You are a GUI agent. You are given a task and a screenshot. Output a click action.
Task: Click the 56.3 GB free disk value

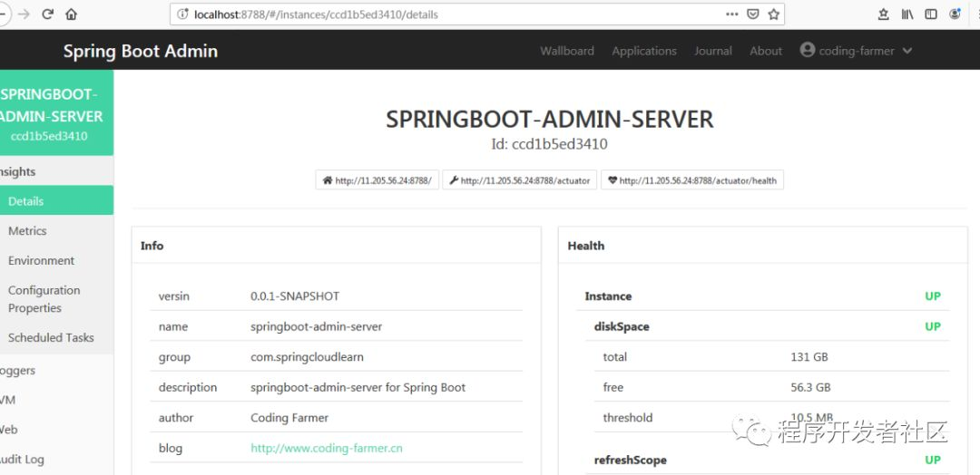810,387
